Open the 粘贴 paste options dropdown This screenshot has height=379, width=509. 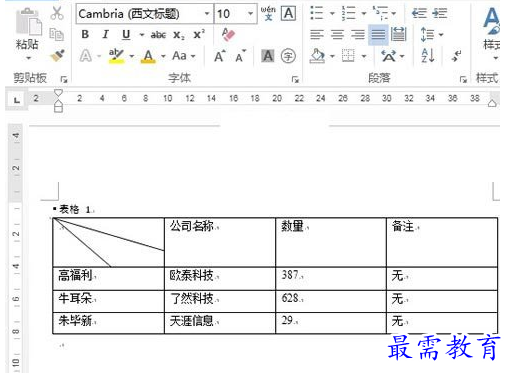28,58
